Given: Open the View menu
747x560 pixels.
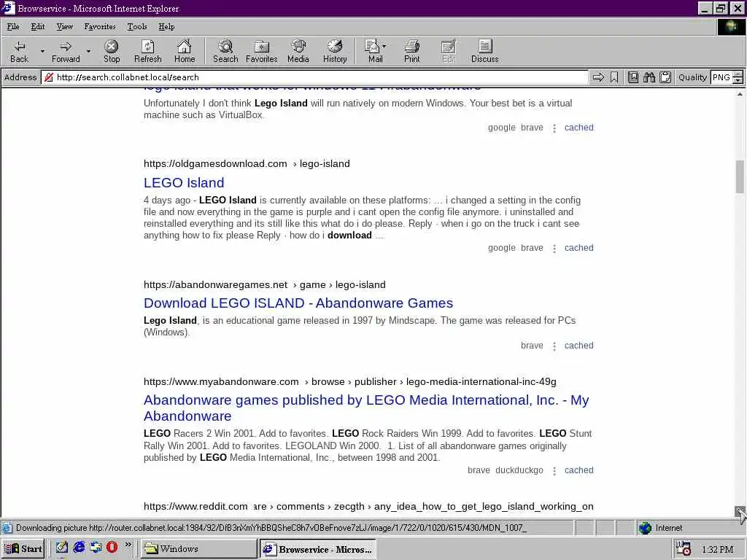Looking at the screenshot, I should coord(64,27).
